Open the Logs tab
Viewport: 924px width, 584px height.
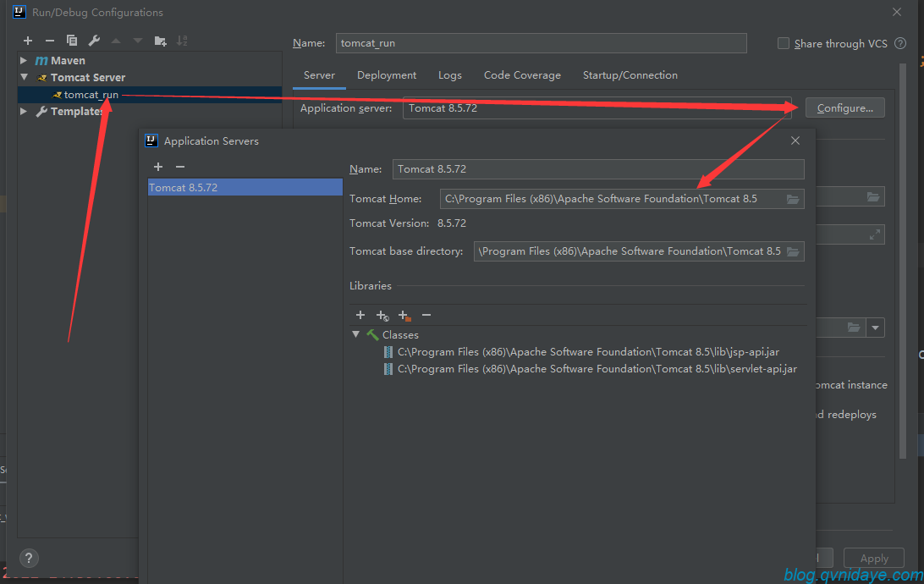click(450, 75)
